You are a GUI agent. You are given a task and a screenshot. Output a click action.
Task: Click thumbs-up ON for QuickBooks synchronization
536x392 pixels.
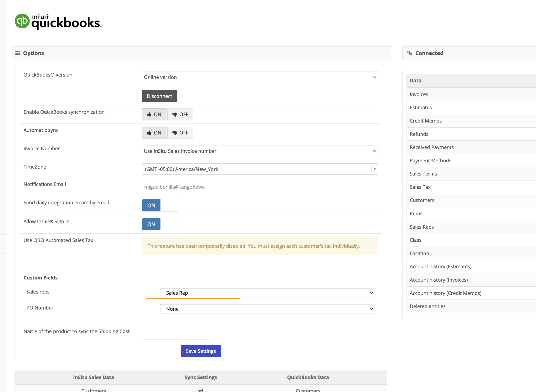point(154,114)
